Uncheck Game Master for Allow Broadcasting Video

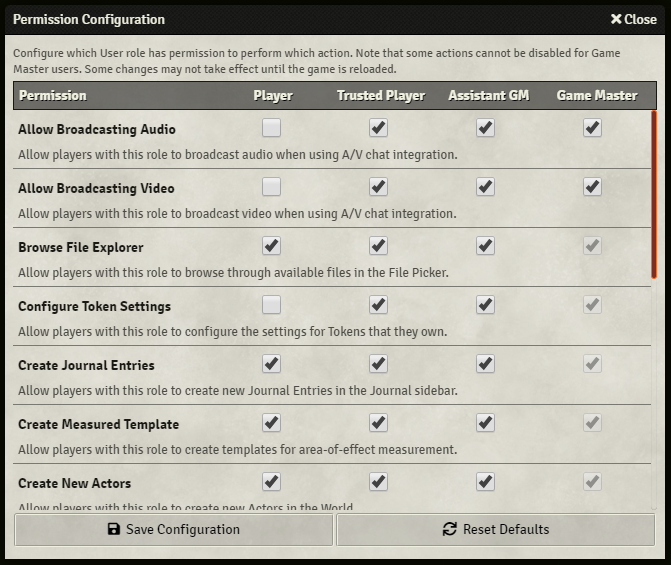coord(592,187)
